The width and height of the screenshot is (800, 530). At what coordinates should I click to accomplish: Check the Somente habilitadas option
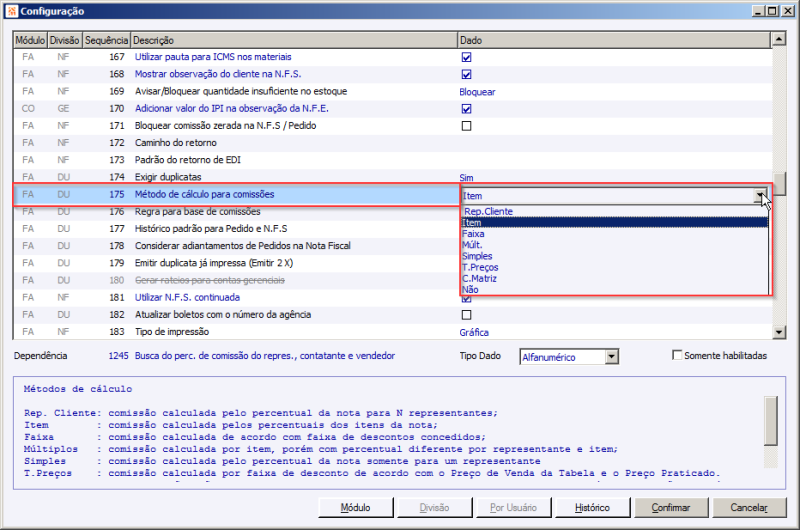(677, 355)
